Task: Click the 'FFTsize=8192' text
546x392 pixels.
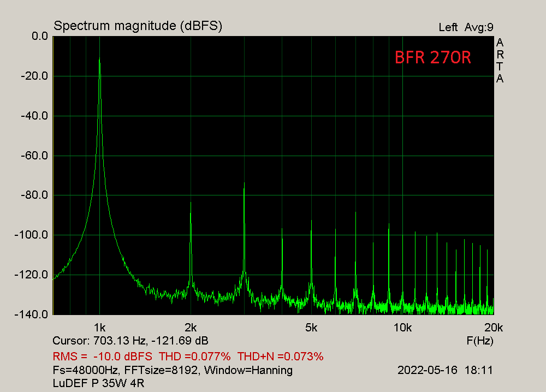Action: [162, 370]
